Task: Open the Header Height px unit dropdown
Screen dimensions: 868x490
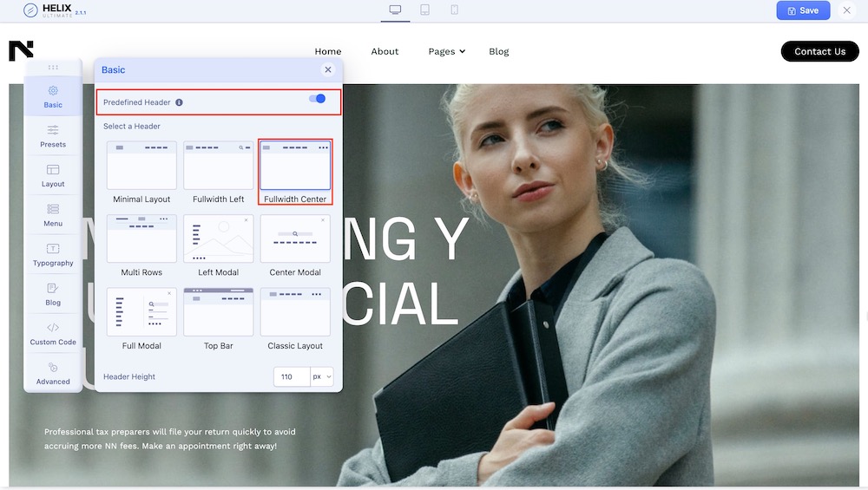Action: (322, 377)
